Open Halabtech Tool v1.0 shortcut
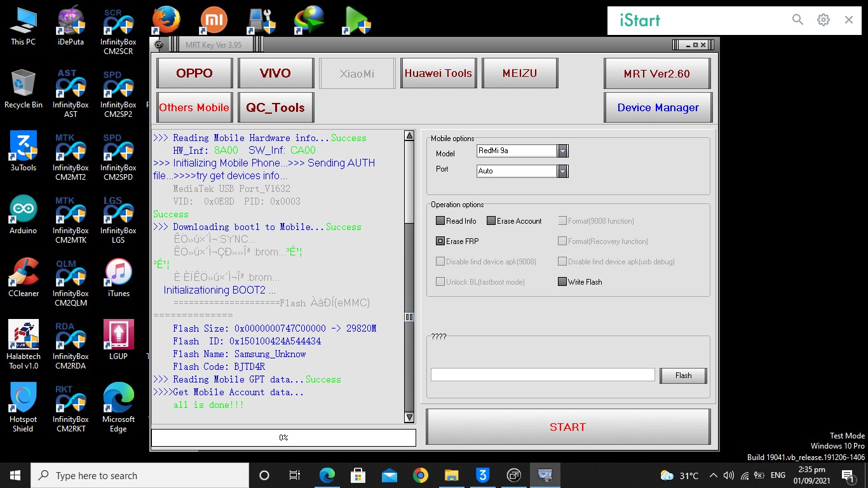Image resolution: width=868 pixels, height=488 pixels. click(24, 344)
